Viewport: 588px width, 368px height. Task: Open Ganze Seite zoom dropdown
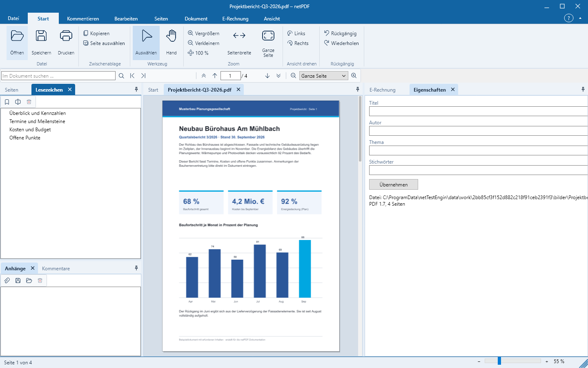(323, 76)
